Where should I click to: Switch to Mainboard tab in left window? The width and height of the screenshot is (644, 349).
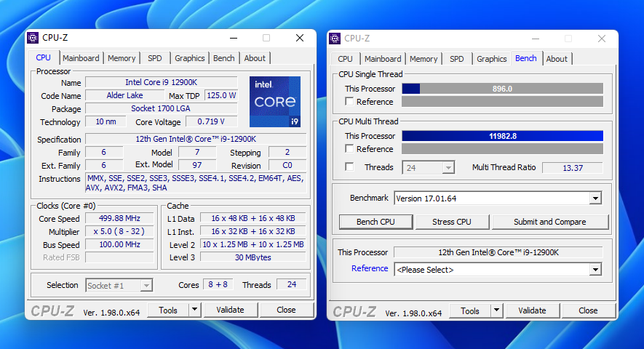pos(81,58)
